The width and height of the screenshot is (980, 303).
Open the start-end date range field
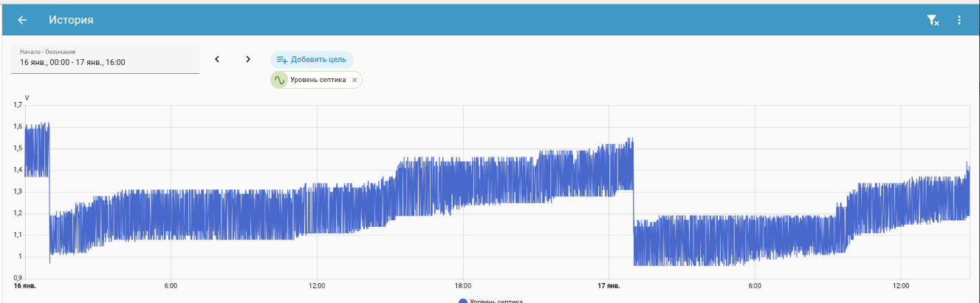click(x=105, y=59)
